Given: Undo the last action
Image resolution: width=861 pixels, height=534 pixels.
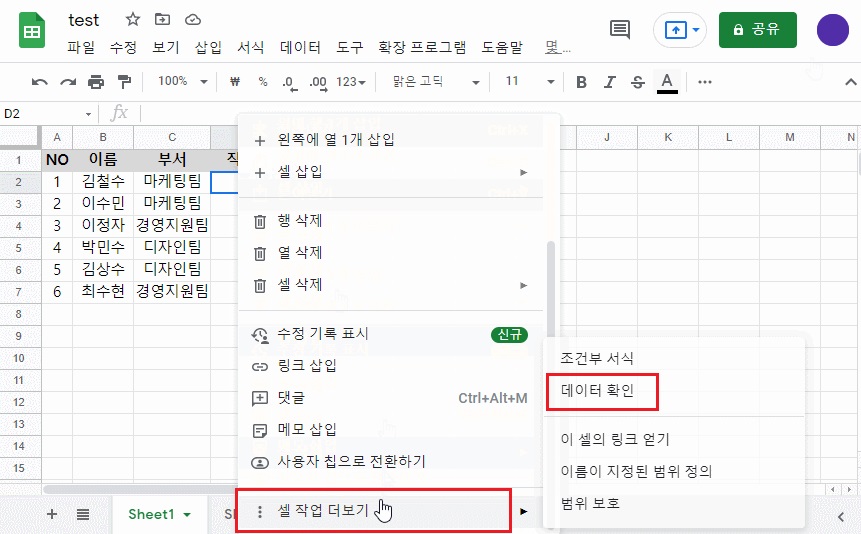Looking at the screenshot, I should 40,82.
